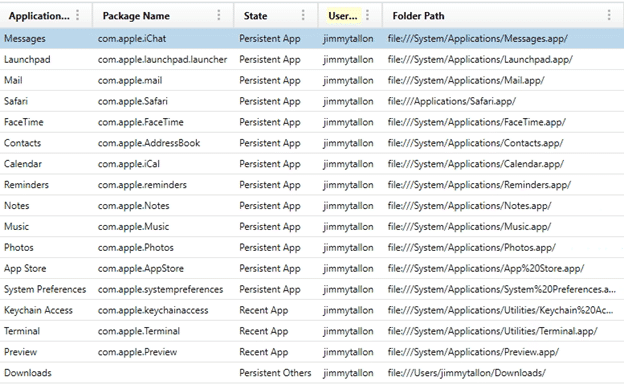The height and width of the screenshot is (385, 624).
Task: Select the Photos application cell
Action: coord(19,248)
